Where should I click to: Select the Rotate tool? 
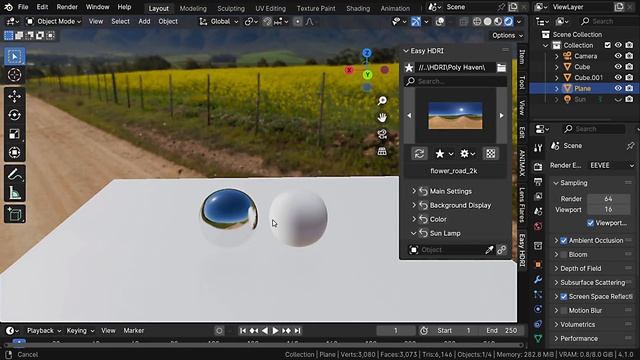(15, 115)
